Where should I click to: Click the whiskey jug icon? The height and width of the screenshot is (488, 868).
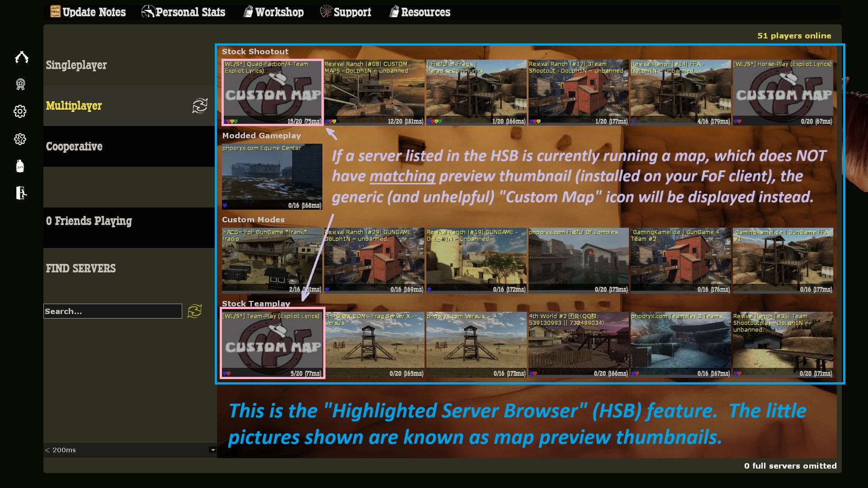pos(20,166)
